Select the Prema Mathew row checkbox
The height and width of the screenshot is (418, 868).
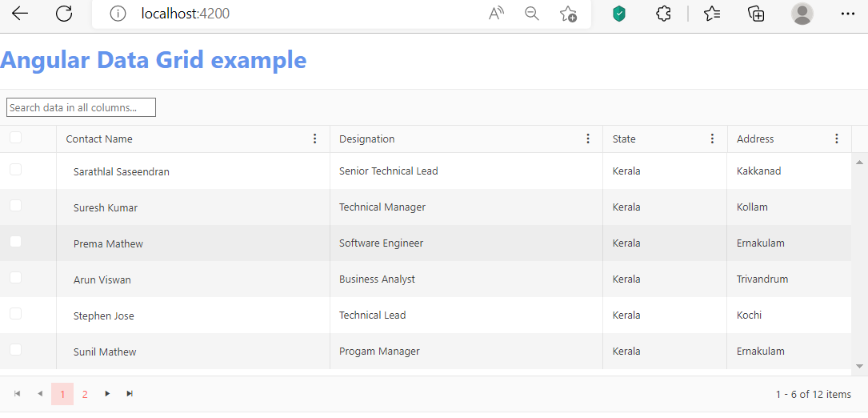[x=16, y=242]
